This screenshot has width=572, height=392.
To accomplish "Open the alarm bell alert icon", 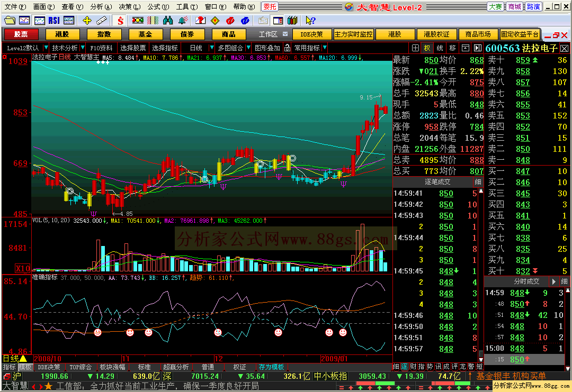I will point(183,21).
